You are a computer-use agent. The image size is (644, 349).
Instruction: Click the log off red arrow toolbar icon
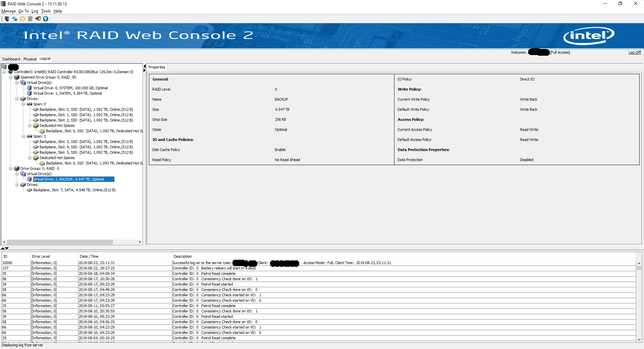click(38, 19)
